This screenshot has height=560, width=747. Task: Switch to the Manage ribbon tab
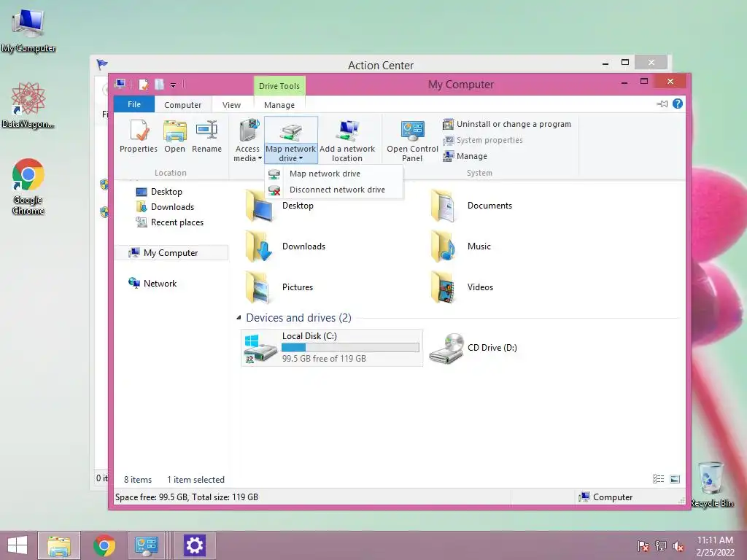click(x=279, y=105)
